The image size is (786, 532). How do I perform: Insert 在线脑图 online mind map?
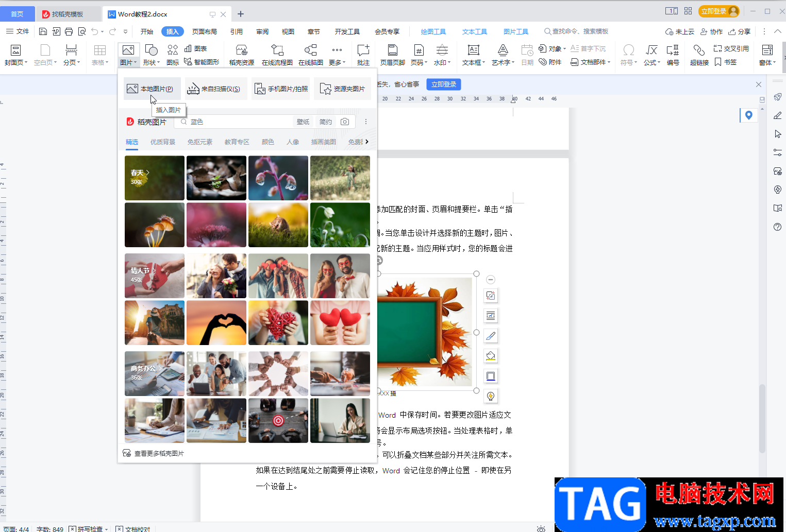[x=311, y=55]
